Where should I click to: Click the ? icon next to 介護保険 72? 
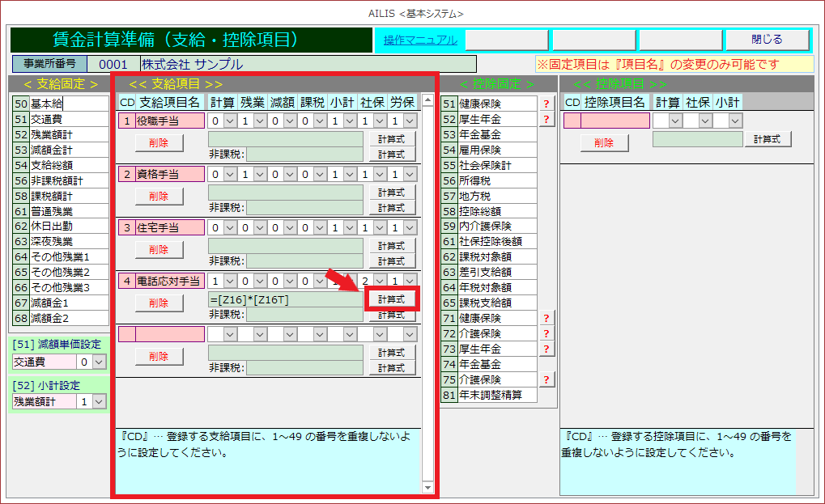tap(546, 333)
